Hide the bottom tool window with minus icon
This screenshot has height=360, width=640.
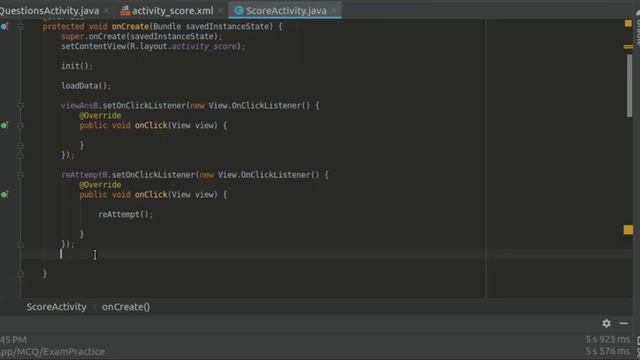pos(624,323)
